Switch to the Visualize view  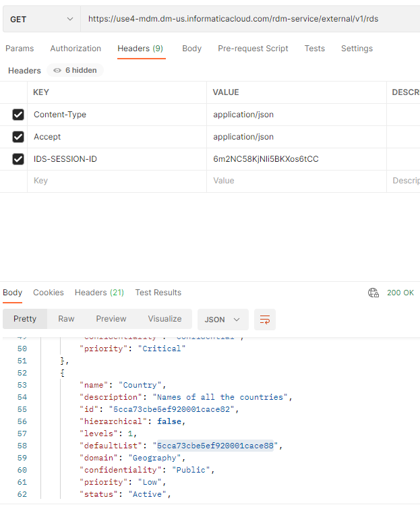click(x=164, y=319)
